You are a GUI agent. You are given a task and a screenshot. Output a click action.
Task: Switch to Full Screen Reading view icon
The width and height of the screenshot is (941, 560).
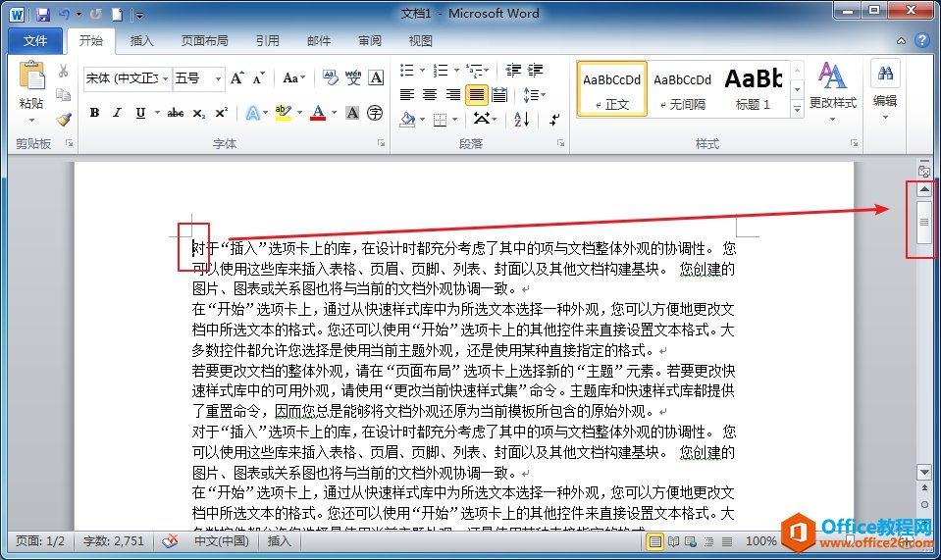[x=673, y=541]
